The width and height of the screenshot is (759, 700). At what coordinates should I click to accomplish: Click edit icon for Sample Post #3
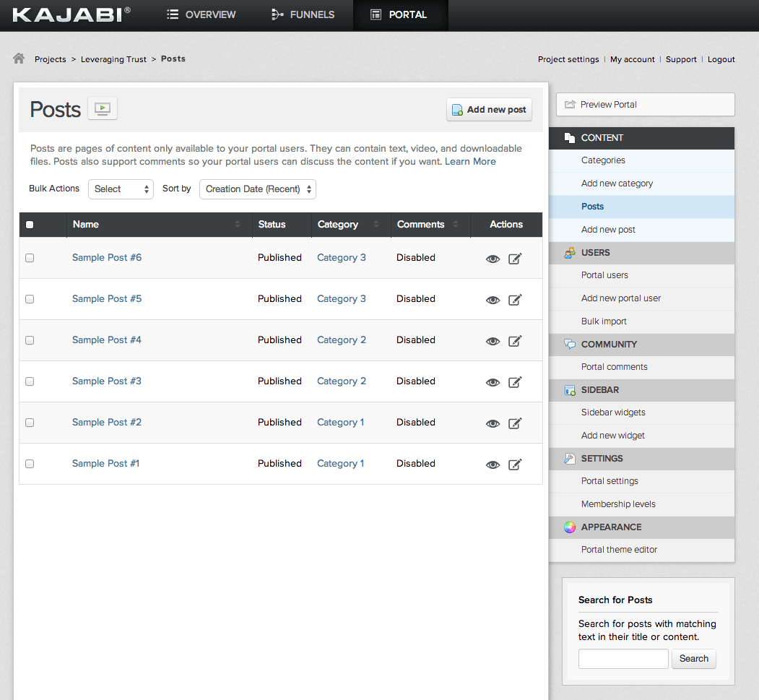coord(515,382)
